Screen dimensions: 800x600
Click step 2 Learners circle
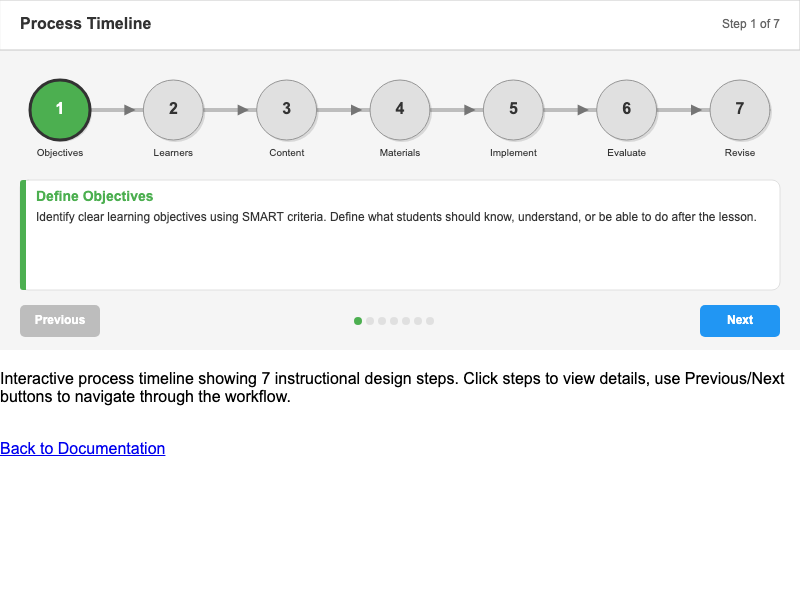coord(173,110)
